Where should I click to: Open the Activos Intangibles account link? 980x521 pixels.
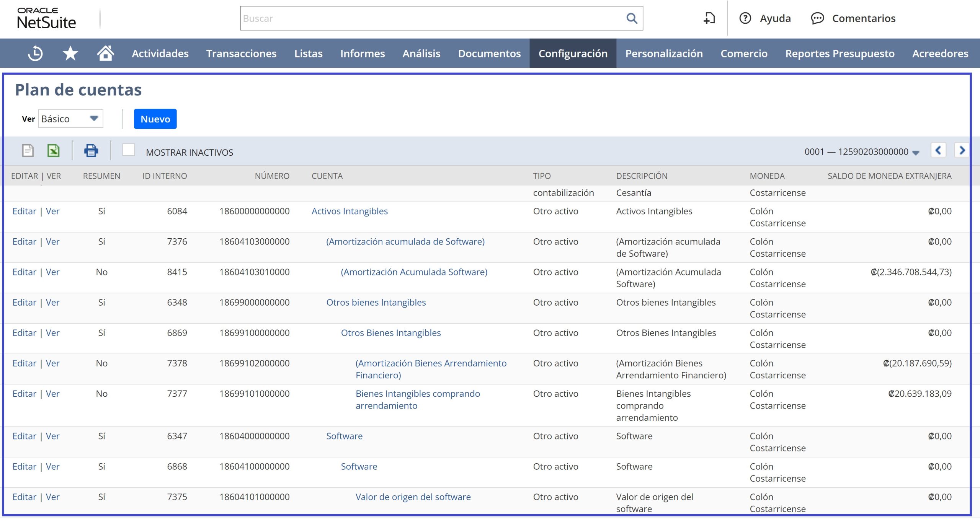(x=349, y=211)
